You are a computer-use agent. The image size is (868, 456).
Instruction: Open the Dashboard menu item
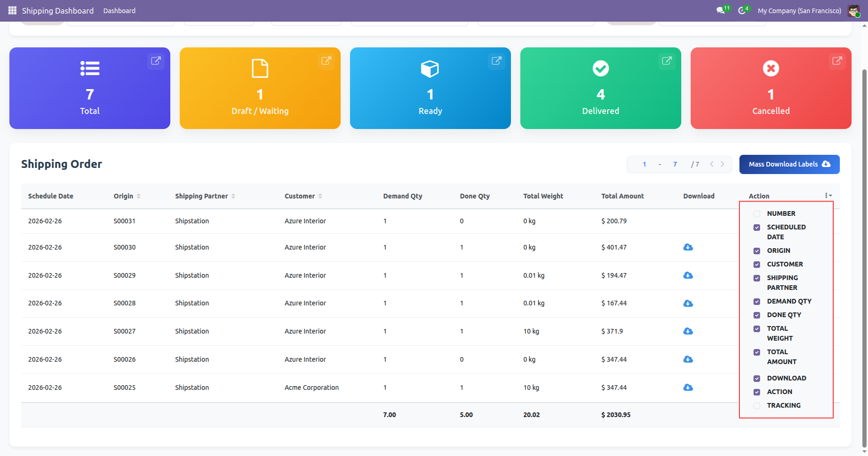[x=119, y=10]
